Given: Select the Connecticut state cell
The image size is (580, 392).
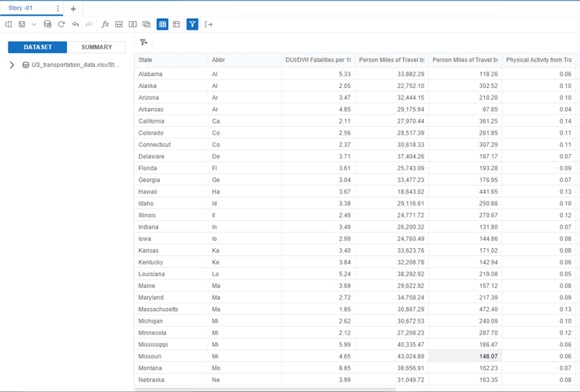Looking at the screenshot, I should (171, 145).
